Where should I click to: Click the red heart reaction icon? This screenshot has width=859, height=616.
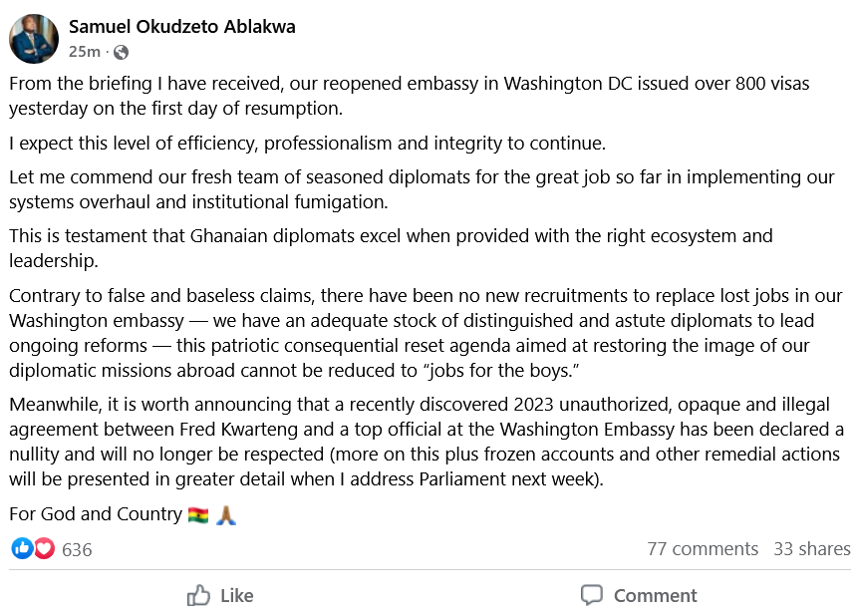pyautogui.click(x=44, y=548)
